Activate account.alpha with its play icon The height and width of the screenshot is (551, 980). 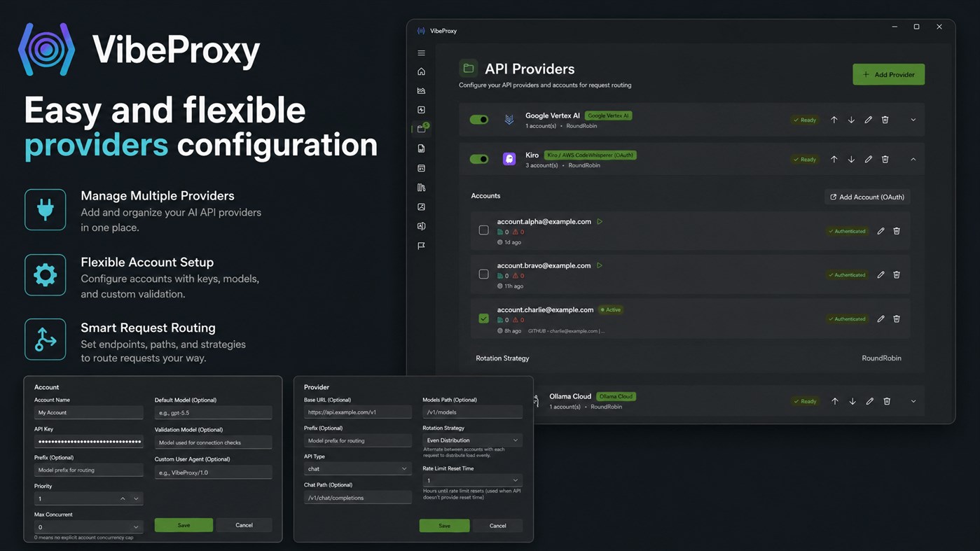coord(600,221)
